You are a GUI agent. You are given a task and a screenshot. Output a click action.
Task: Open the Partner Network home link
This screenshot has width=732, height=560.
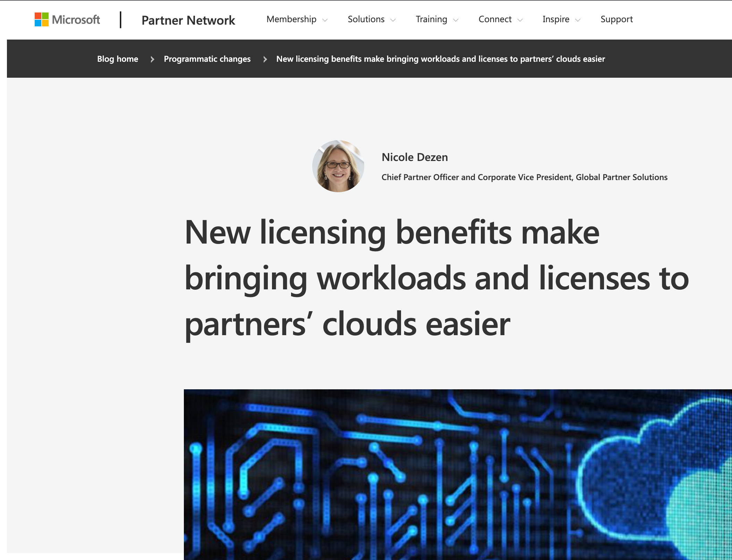[188, 20]
